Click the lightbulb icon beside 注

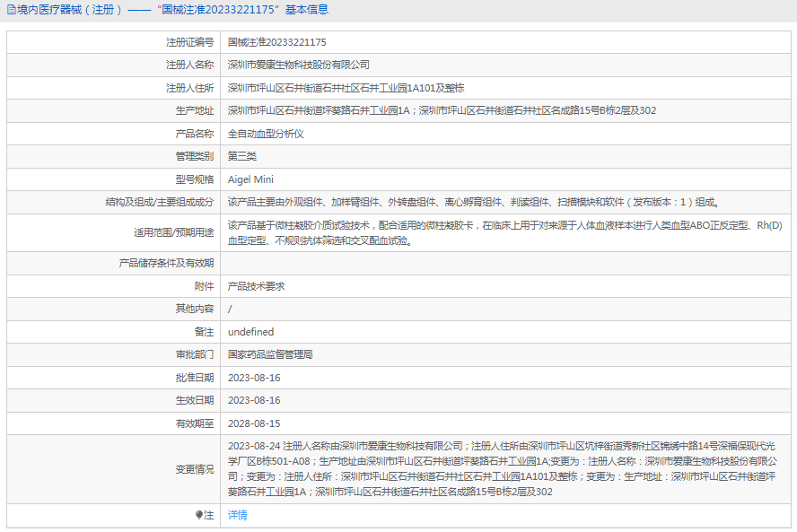pyautogui.click(x=199, y=515)
